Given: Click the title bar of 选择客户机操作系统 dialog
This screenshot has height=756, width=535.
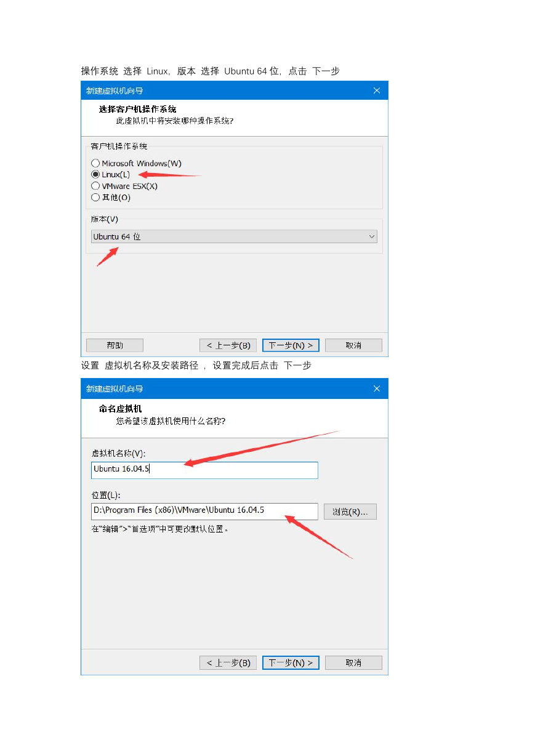Looking at the screenshot, I should (225, 90).
